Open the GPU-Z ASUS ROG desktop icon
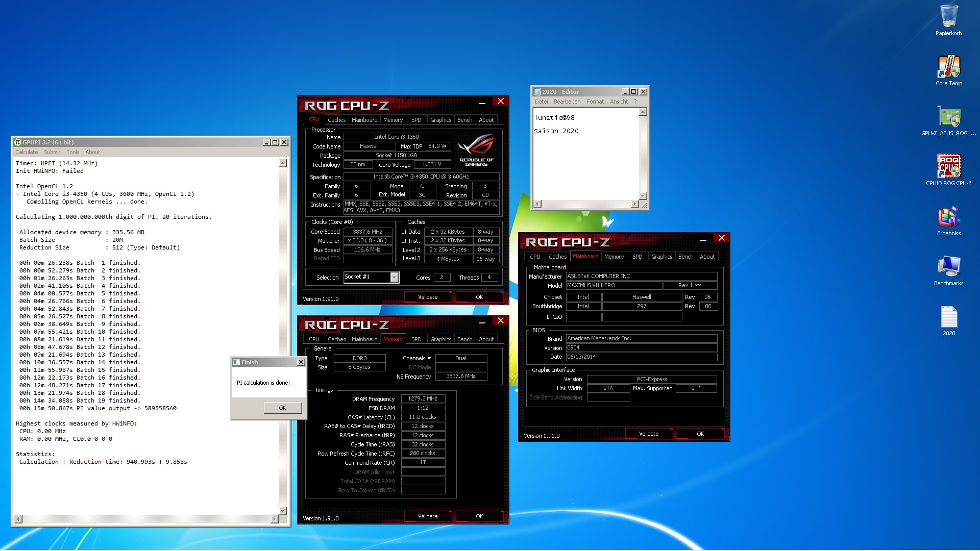Screen dimensions: 980x551 coord(948,120)
